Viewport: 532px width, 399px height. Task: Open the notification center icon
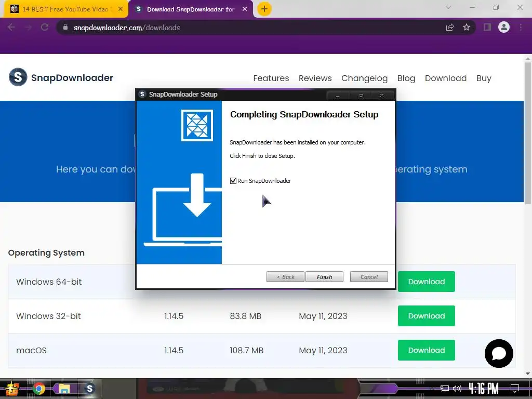[515, 389]
